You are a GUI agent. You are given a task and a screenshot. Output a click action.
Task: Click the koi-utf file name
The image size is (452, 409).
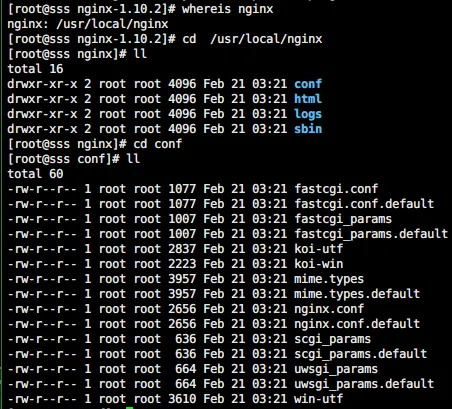318,249
